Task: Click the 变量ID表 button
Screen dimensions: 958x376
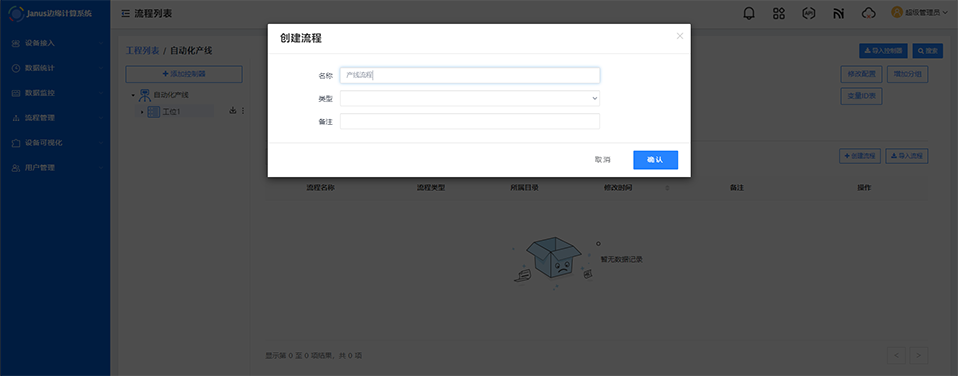Action: [861, 96]
